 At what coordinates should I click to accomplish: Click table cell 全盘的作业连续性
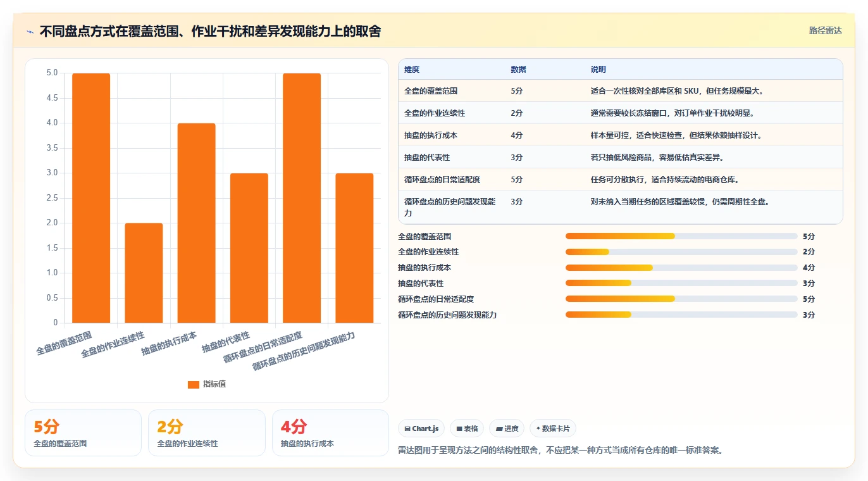pyautogui.click(x=435, y=113)
